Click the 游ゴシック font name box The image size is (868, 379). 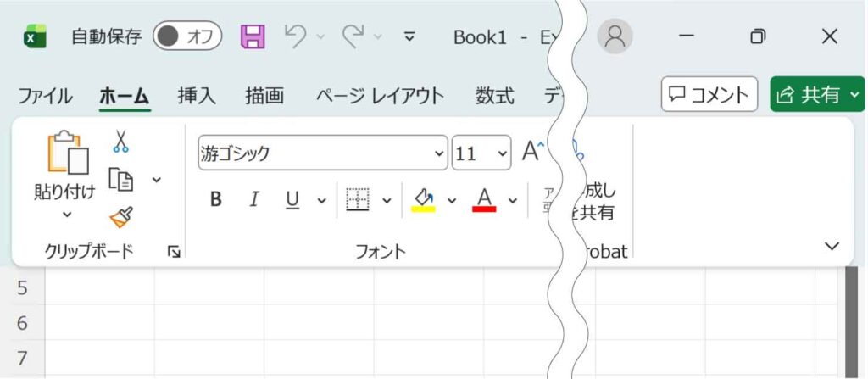[323, 153]
